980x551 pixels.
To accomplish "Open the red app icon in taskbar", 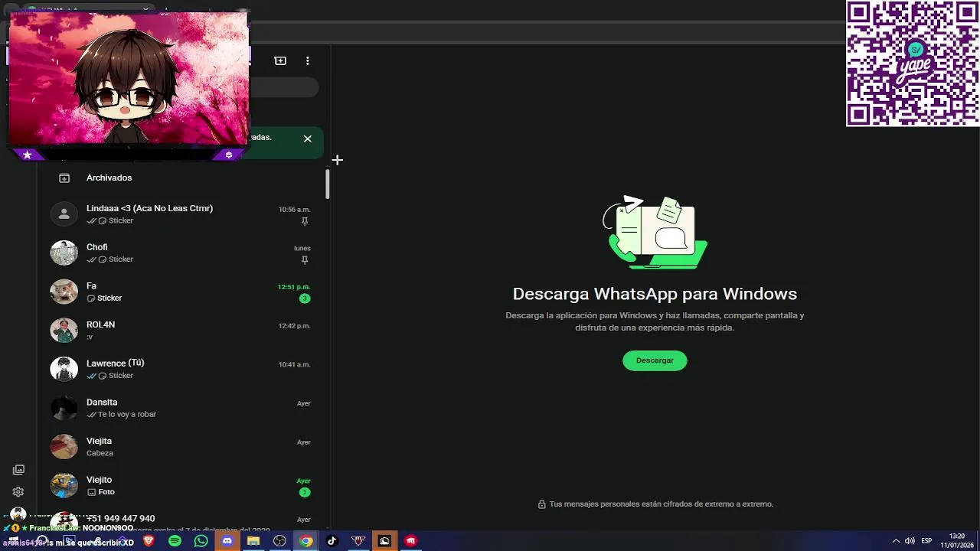I will pos(410,541).
